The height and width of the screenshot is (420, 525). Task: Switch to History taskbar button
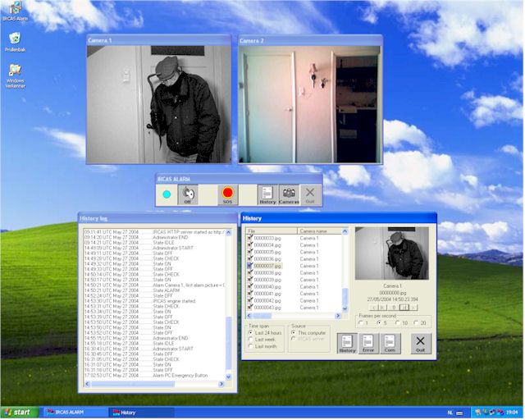141,413
